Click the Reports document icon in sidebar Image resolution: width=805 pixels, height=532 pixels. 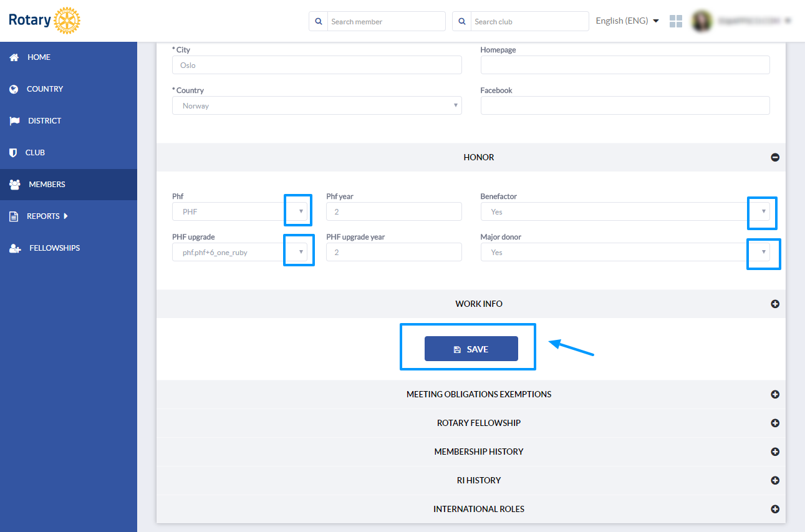tap(13, 216)
